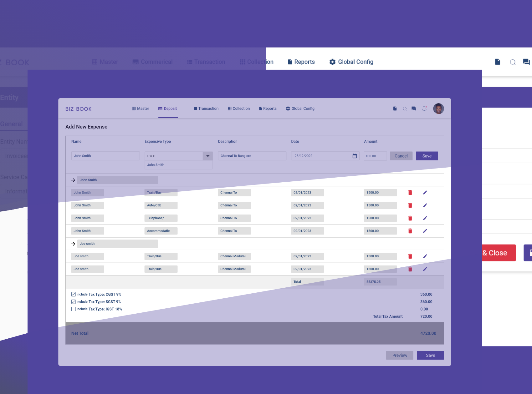Edit the first Joe smith Train/Bus row
The image size is (532, 394).
[425, 256]
